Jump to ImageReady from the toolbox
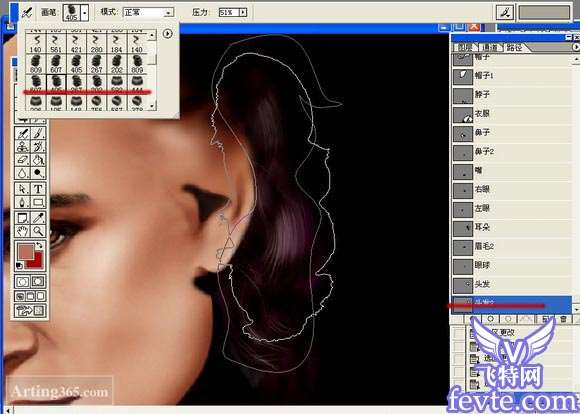 coord(30,310)
